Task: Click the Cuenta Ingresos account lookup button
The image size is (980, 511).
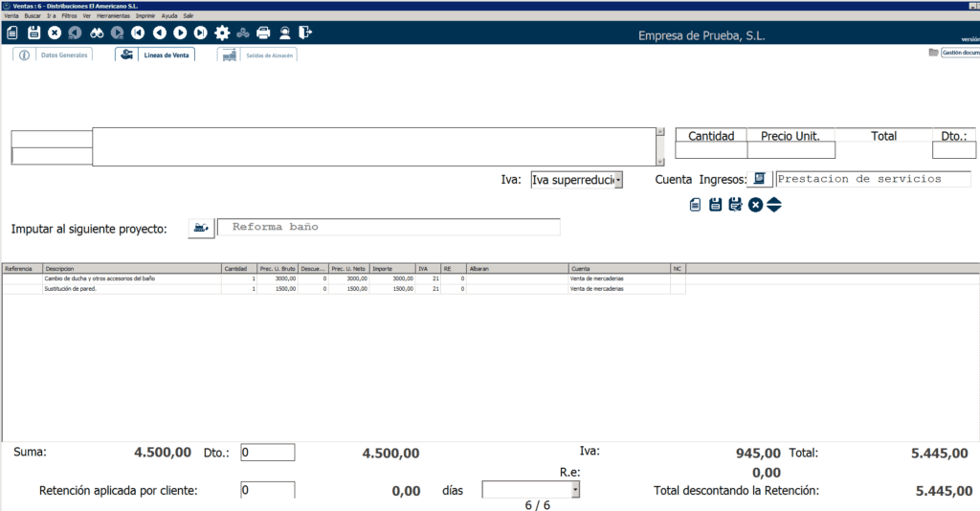Action: (x=761, y=179)
